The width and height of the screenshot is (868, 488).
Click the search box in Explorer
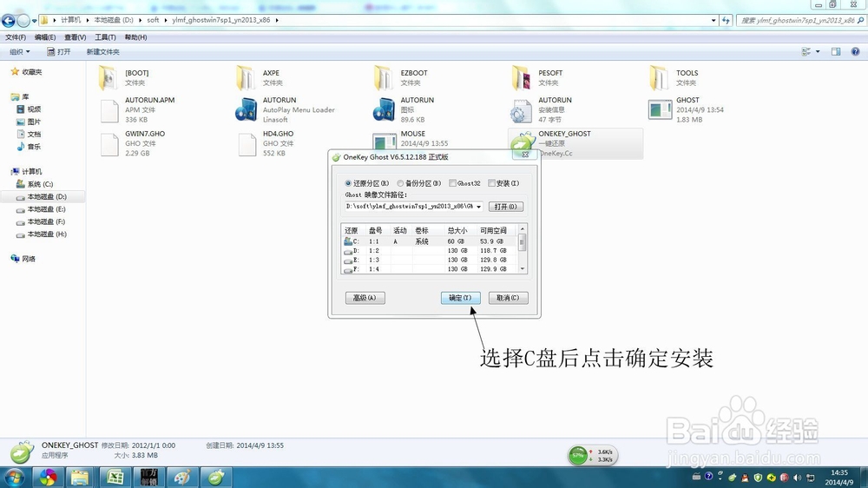(x=801, y=21)
